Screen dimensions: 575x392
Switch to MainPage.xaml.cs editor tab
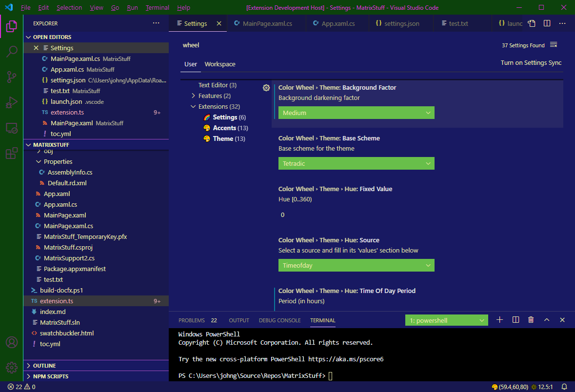266,23
